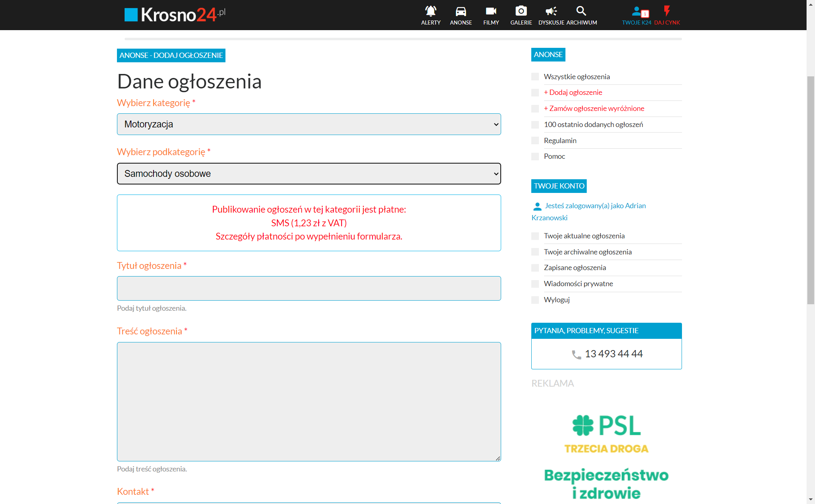Click the phone icon beside 13 493 44 44
The width and height of the screenshot is (815, 504).
pyautogui.click(x=576, y=354)
